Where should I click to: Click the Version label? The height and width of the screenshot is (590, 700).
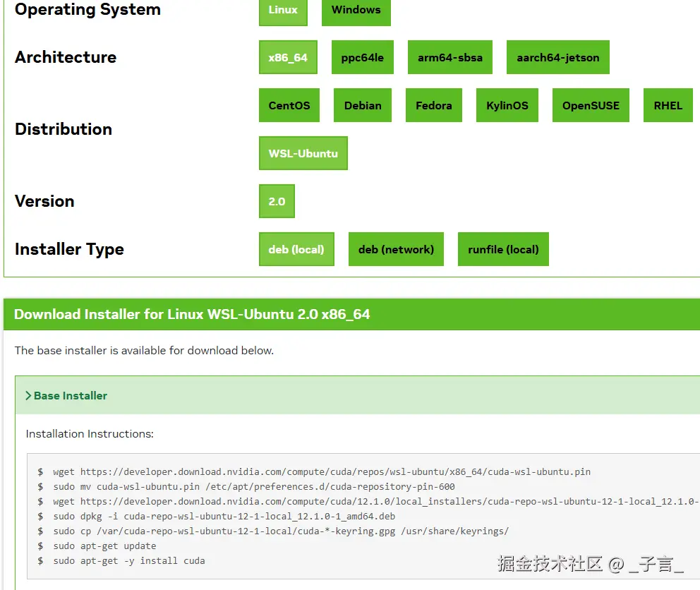tap(44, 201)
